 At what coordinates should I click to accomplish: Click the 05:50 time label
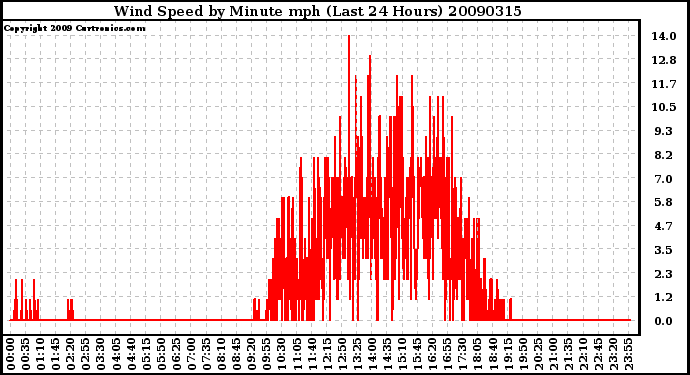pos(161,354)
